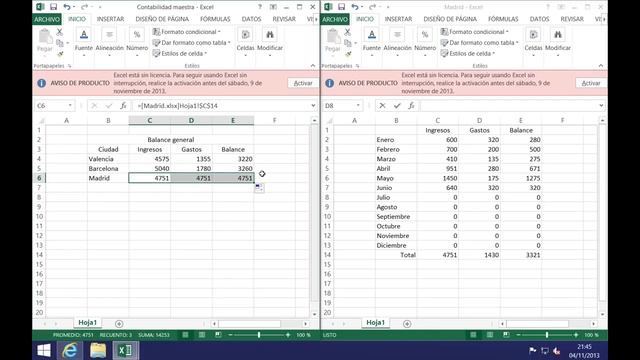Image resolution: width=640 pixels, height=360 pixels.
Task: Select row 6 header in left window
Action: pos(39,178)
